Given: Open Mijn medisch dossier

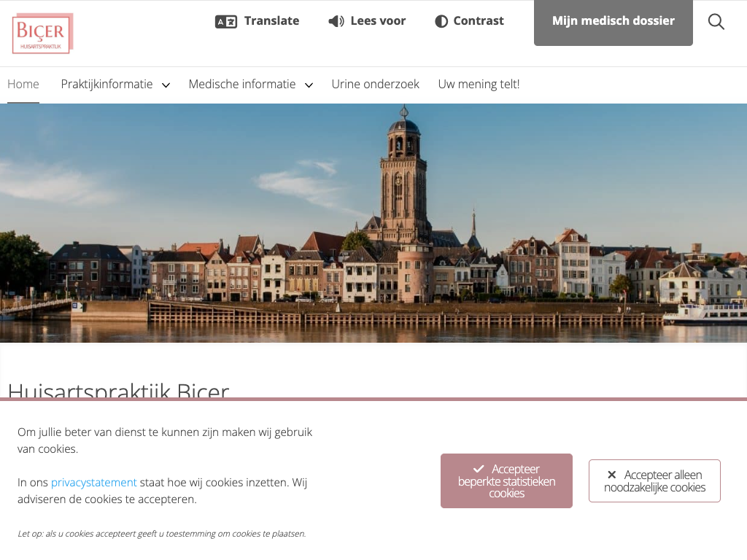Looking at the screenshot, I should [x=613, y=22].
